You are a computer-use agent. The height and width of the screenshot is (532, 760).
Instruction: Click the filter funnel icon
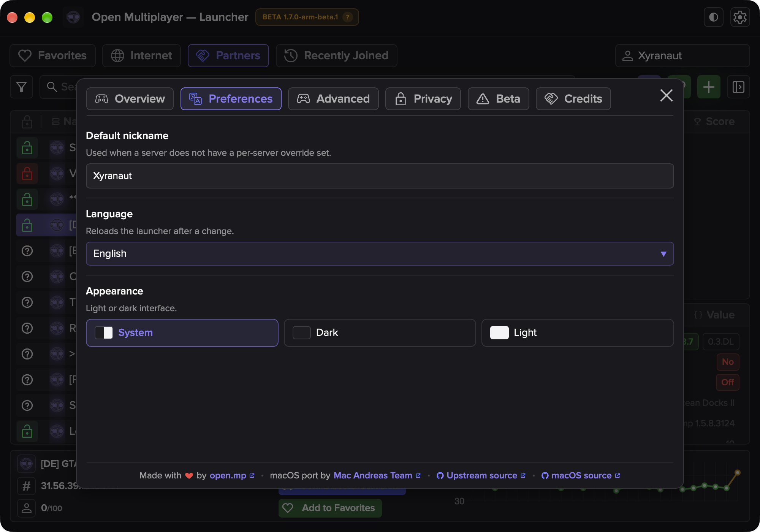coord(22,87)
